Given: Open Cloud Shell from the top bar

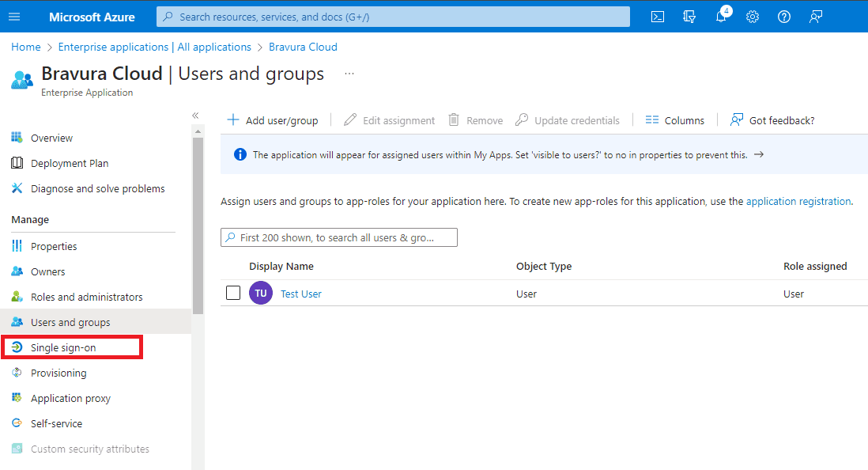Looking at the screenshot, I should point(657,17).
